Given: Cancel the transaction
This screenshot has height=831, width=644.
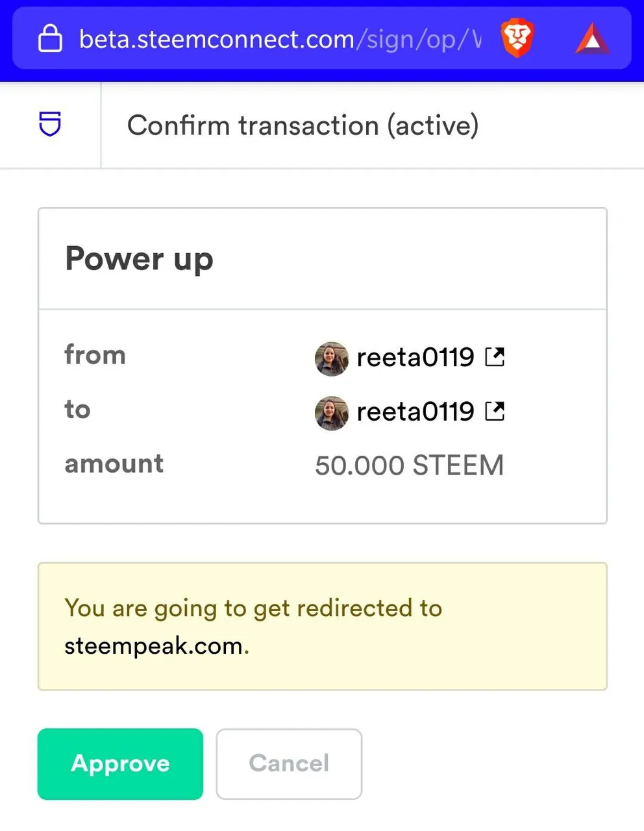Looking at the screenshot, I should [x=289, y=763].
